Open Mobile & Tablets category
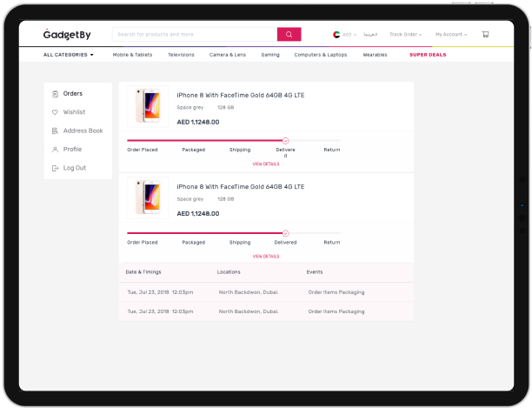 point(132,55)
